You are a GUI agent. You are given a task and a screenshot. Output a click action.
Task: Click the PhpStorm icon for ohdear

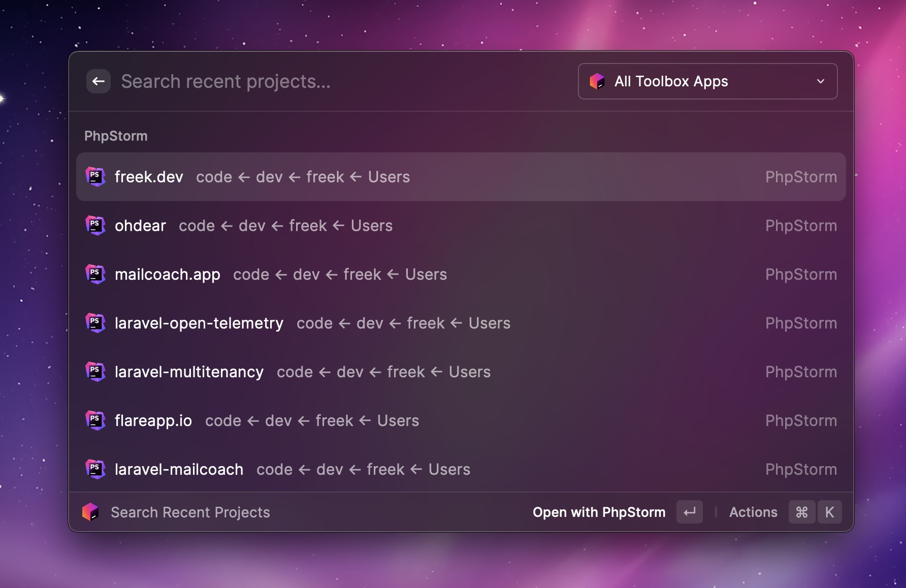coord(95,225)
